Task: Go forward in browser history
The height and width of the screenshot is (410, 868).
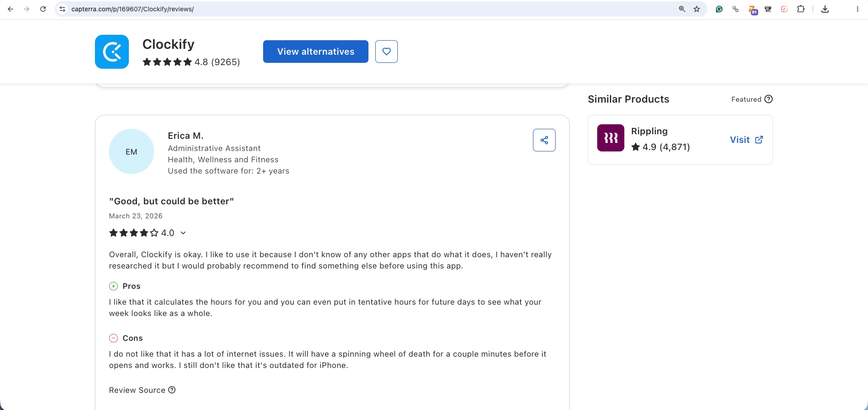Action: 27,9
